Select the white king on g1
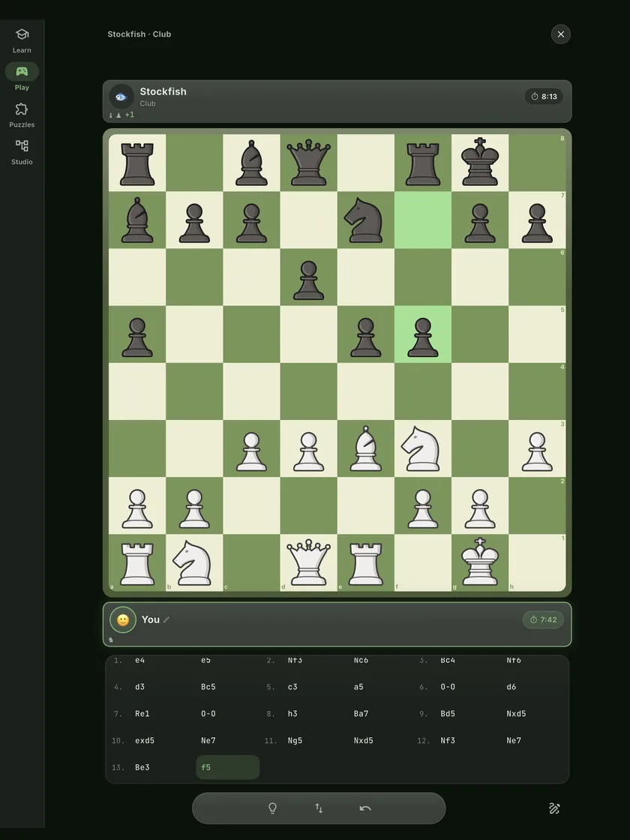This screenshot has height=840, width=630. (480, 562)
